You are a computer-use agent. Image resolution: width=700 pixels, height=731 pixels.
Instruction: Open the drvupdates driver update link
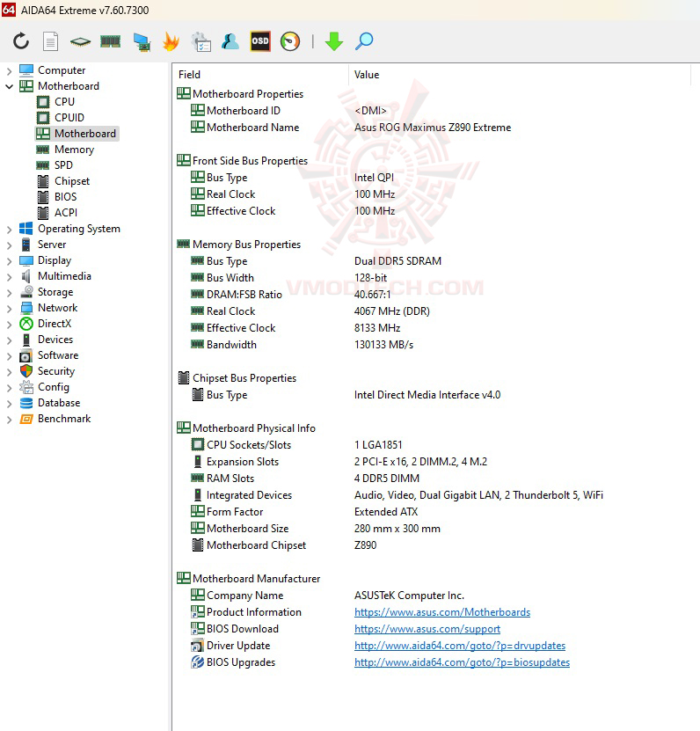click(460, 646)
